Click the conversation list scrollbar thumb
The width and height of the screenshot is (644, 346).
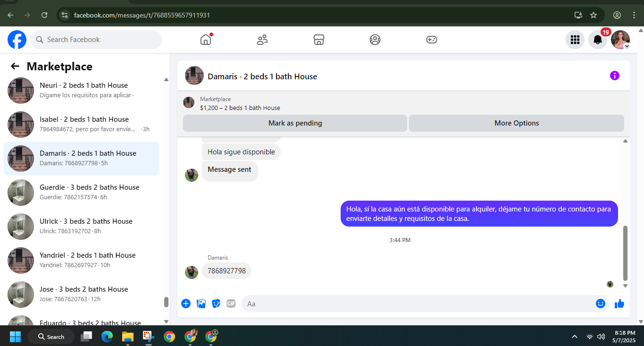166,302
